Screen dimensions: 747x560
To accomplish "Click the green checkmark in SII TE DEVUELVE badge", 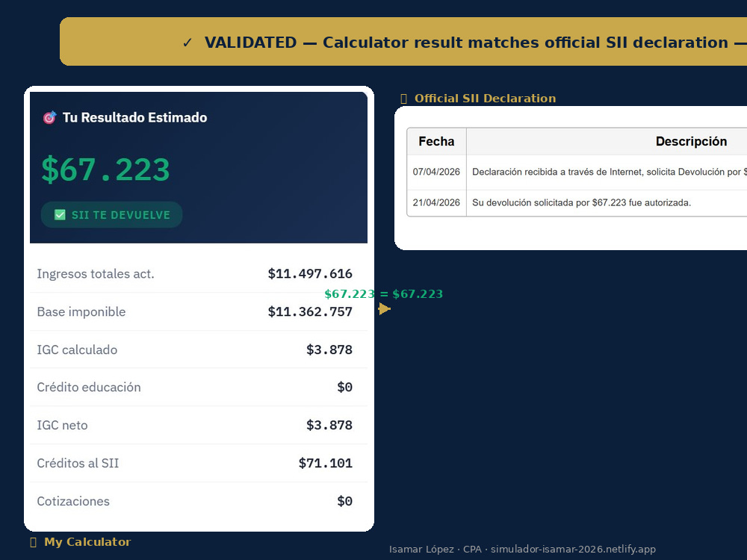I will [60, 215].
